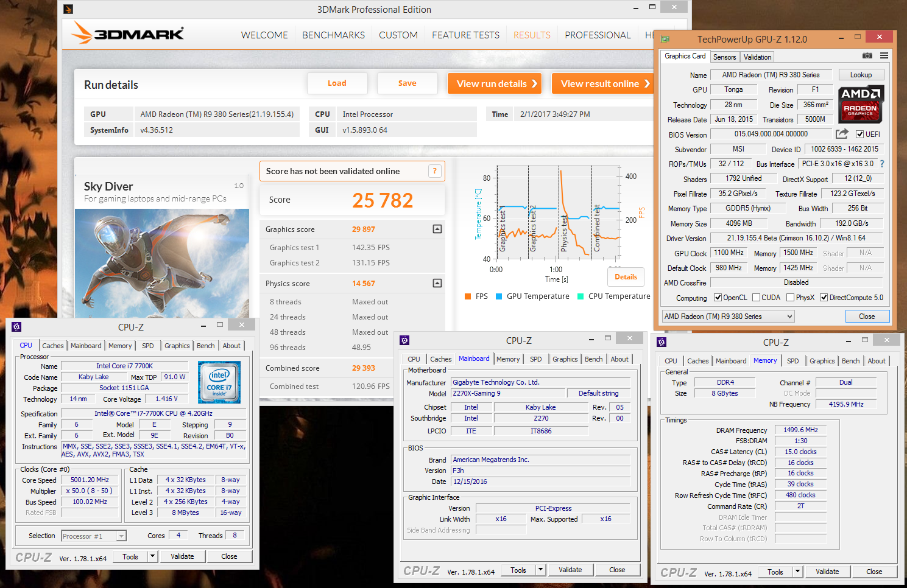Click View run details button

(495, 83)
